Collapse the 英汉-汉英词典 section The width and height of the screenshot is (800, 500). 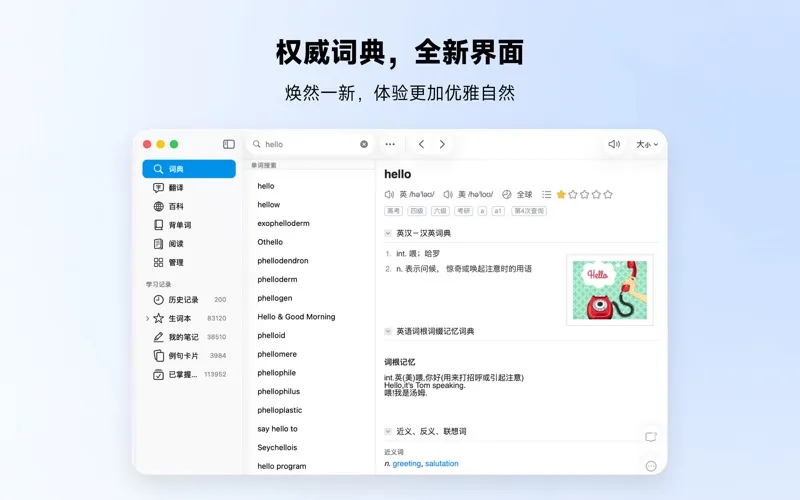[x=388, y=233]
